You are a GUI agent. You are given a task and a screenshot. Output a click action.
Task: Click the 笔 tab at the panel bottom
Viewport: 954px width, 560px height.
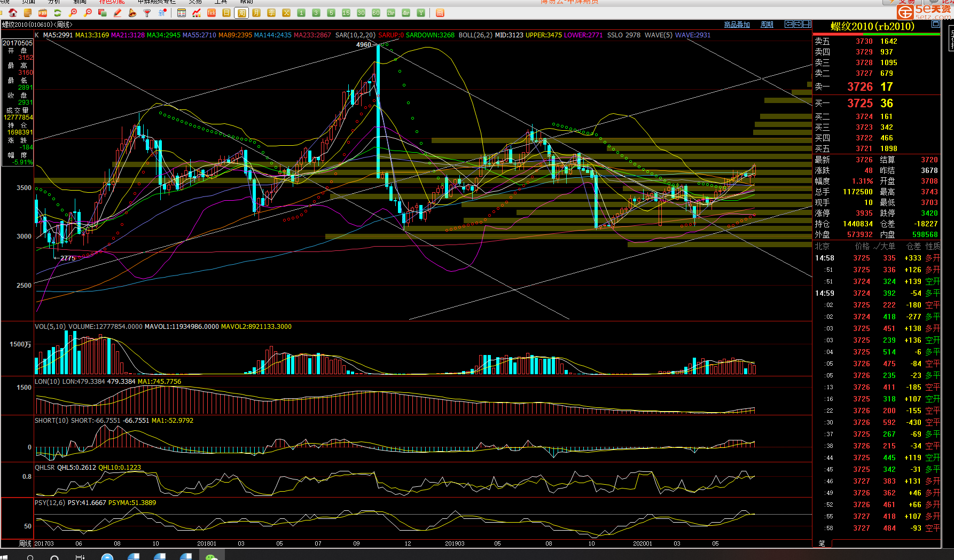pos(822,543)
